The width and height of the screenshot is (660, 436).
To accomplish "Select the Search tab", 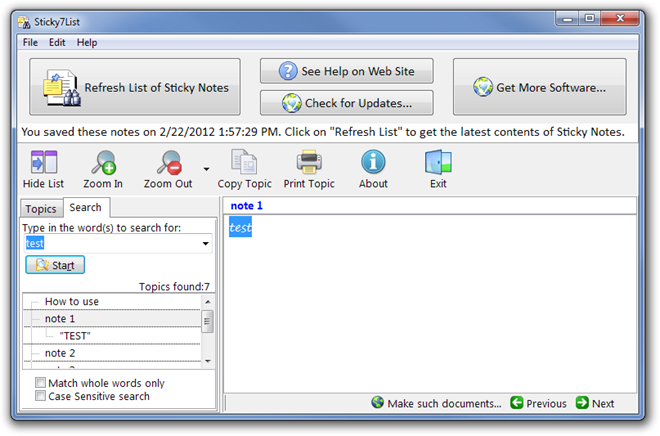I will coord(85,207).
